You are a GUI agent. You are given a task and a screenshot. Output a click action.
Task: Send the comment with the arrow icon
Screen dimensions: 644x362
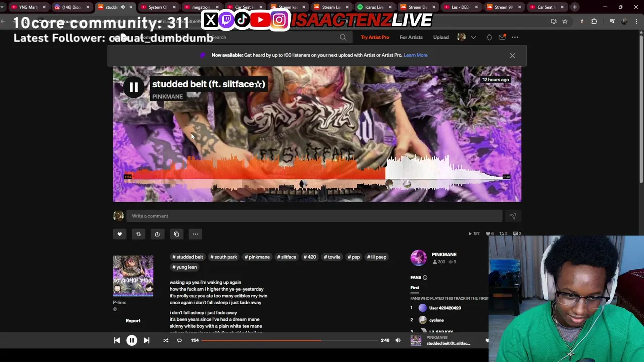click(x=513, y=216)
